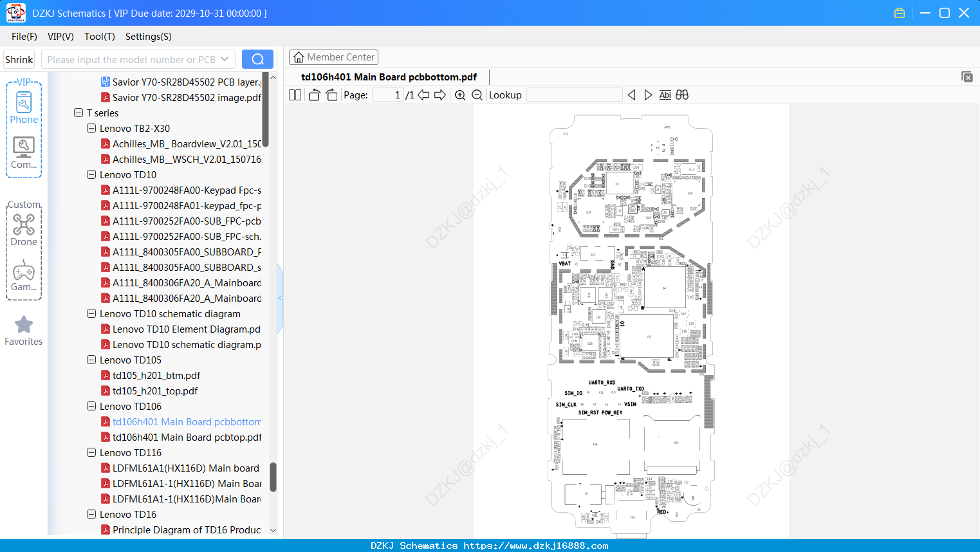Open the Computer category in sidebar
980x552 pixels.
click(x=24, y=153)
